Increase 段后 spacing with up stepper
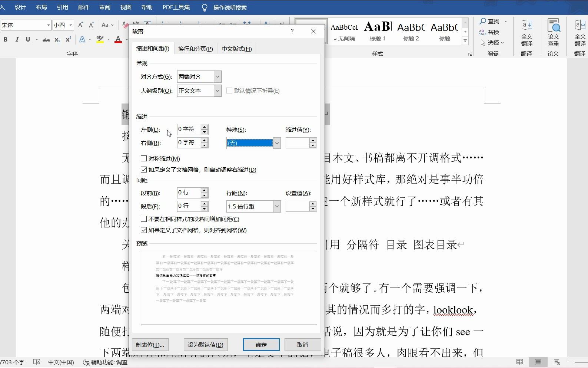The width and height of the screenshot is (588, 368). tap(204, 204)
